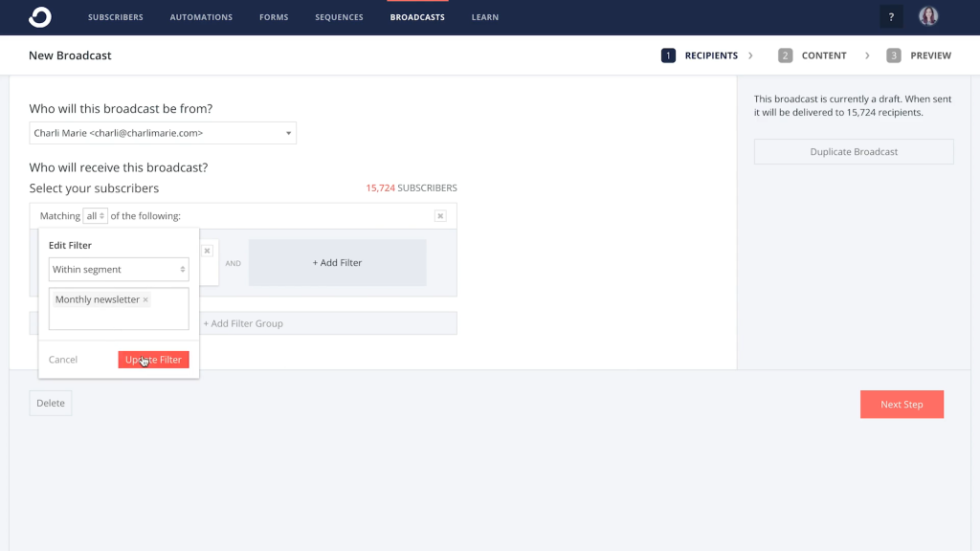Navigate to Sequences
This screenshot has height=551, width=980.
339,17
